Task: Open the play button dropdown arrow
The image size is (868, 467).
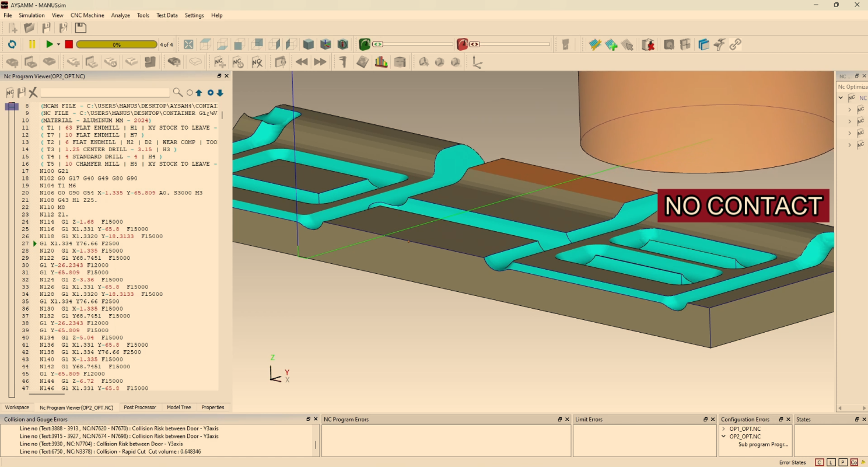Action: (58, 44)
